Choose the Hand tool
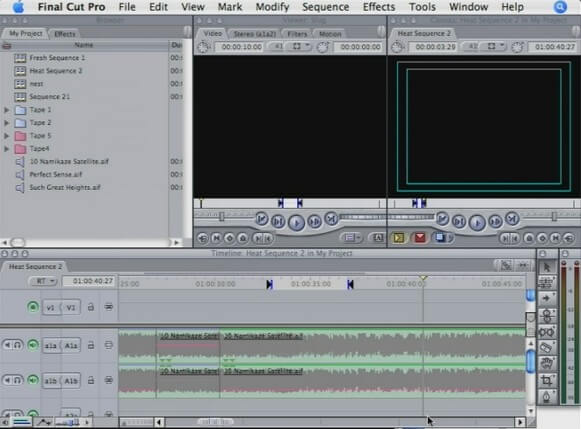The height and width of the screenshot is (429, 581). 547,363
